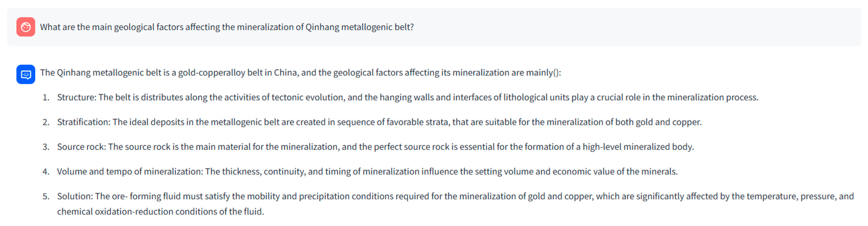Click the assistant's intro sentence ending "are mainly():"
Screen dimensions: 868x226
(300, 72)
